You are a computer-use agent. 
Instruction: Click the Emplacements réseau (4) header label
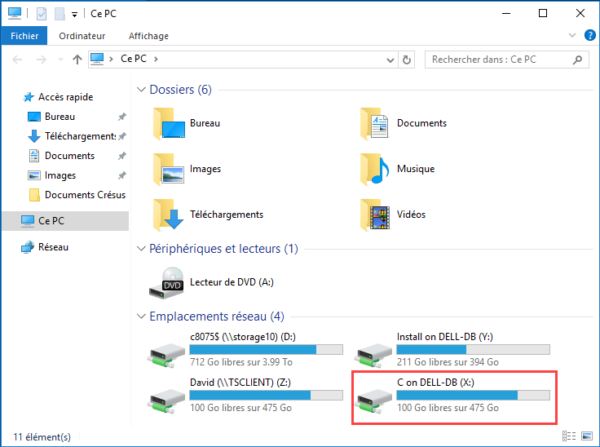point(217,316)
